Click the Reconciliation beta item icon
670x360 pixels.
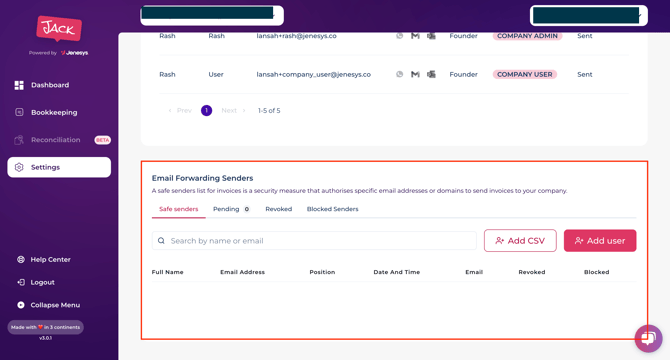click(19, 140)
